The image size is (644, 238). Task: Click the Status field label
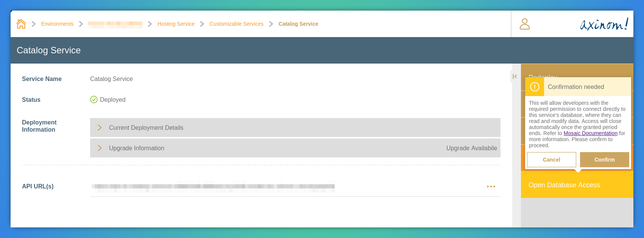(31, 100)
